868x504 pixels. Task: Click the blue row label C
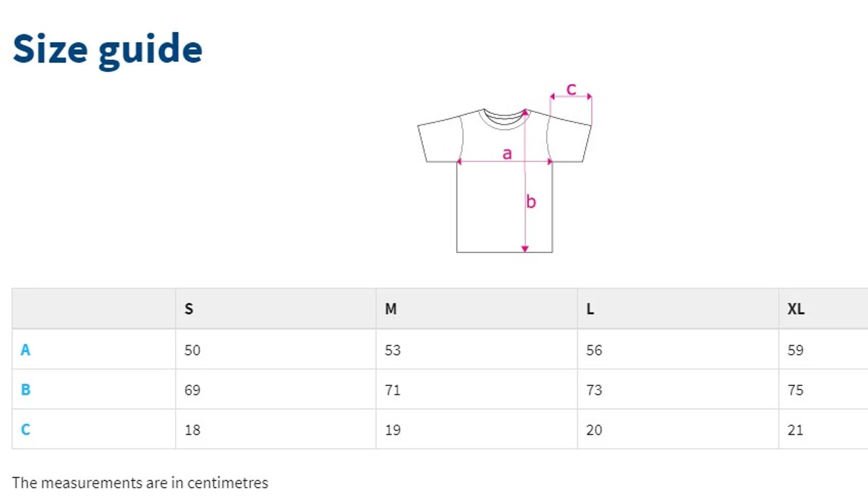pos(25,429)
